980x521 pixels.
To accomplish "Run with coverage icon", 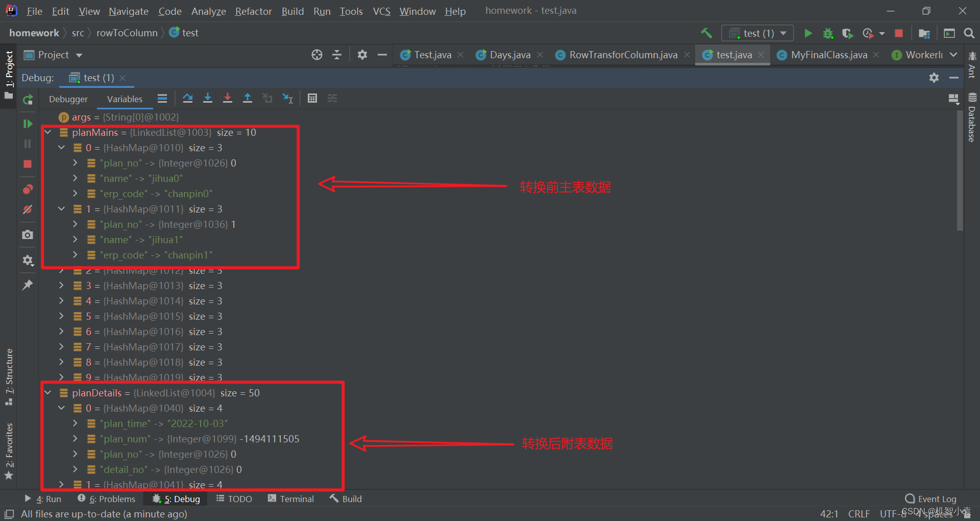I will point(847,33).
